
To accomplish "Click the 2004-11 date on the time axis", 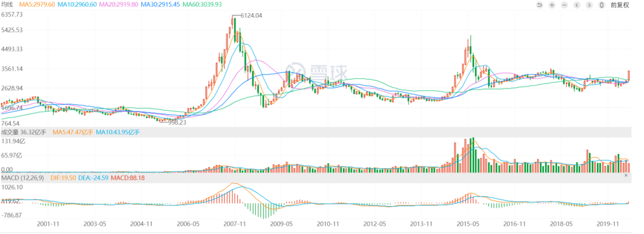I will (x=142, y=224).
